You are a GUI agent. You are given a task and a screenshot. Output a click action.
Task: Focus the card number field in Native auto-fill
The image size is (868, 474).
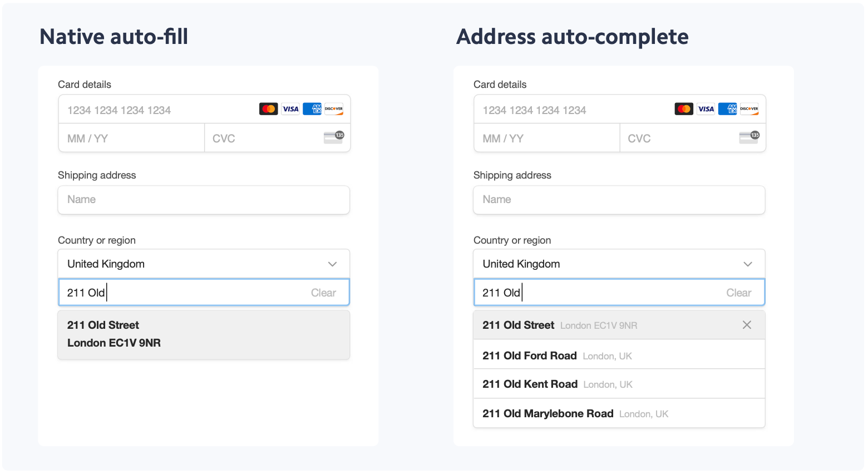pyautogui.click(x=156, y=110)
